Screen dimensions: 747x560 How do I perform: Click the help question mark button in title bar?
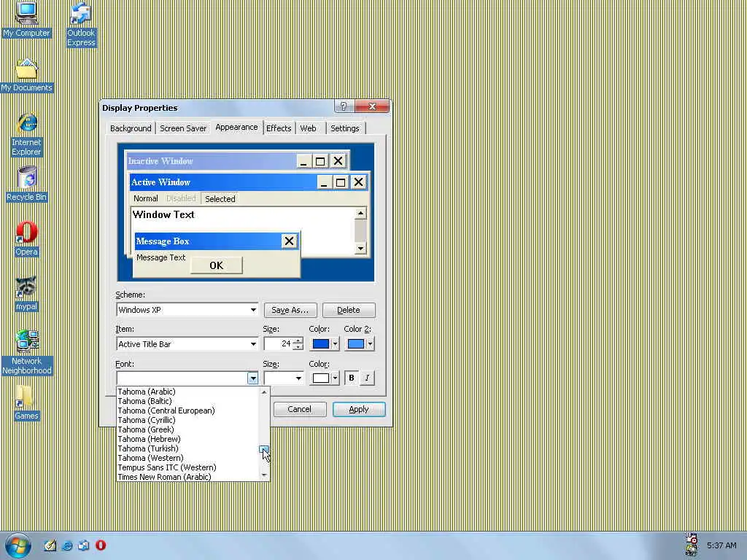[x=344, y=106]
